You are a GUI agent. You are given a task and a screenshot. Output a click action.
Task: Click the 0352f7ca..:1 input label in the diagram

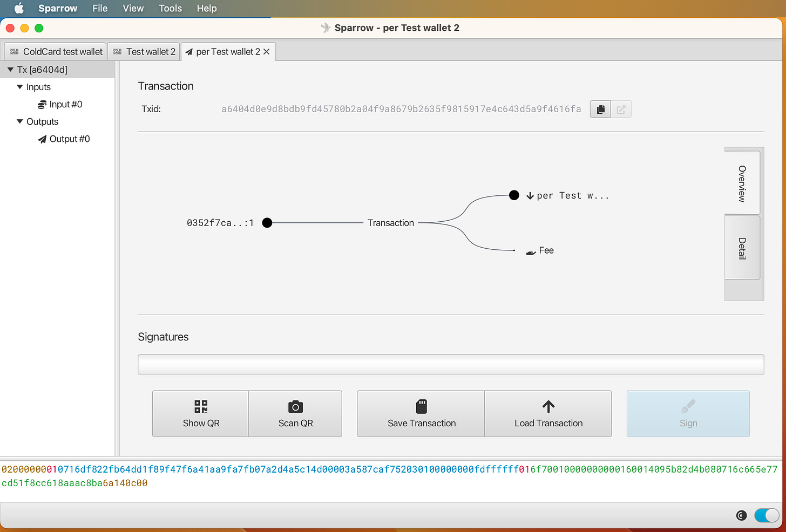click(x=220, y=223)
